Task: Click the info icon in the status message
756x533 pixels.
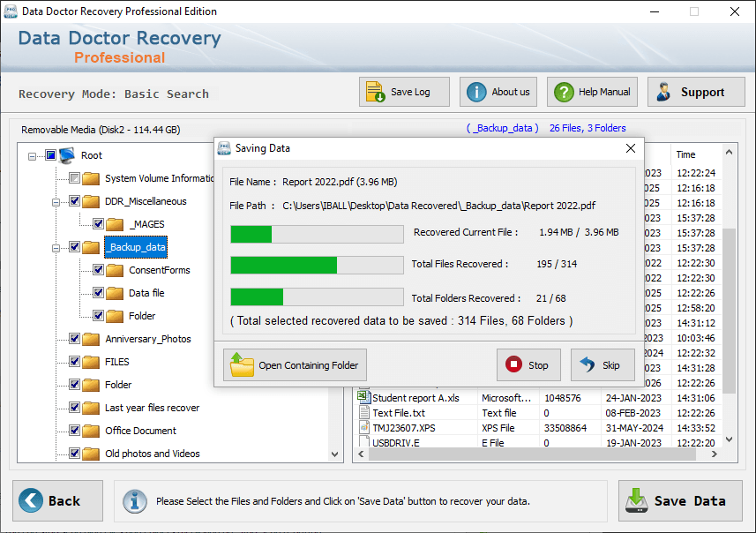Action: pos(134,501)
